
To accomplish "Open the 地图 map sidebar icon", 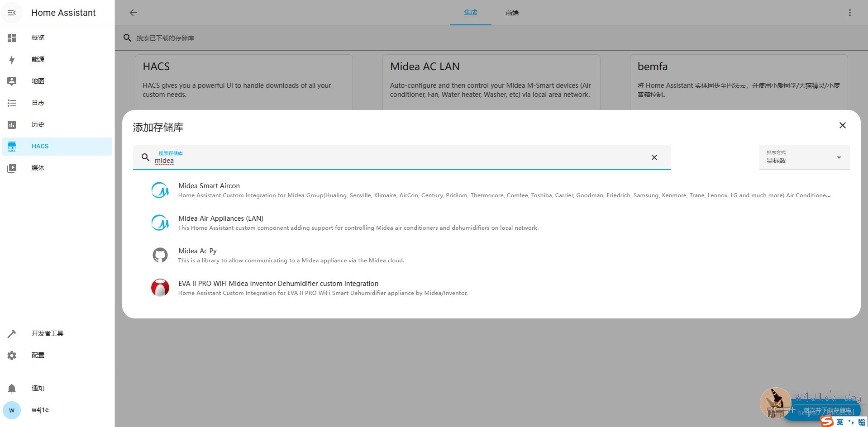I will 12,81.
